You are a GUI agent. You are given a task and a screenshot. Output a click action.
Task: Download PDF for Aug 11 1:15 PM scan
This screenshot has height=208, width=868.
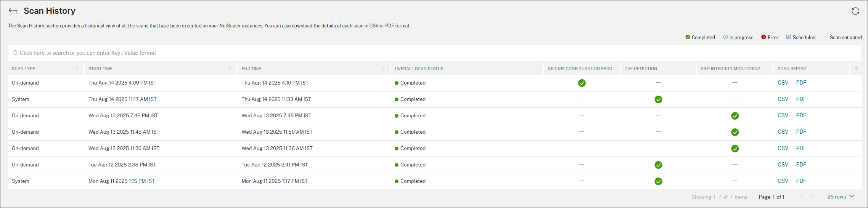[x=801, y=181]
